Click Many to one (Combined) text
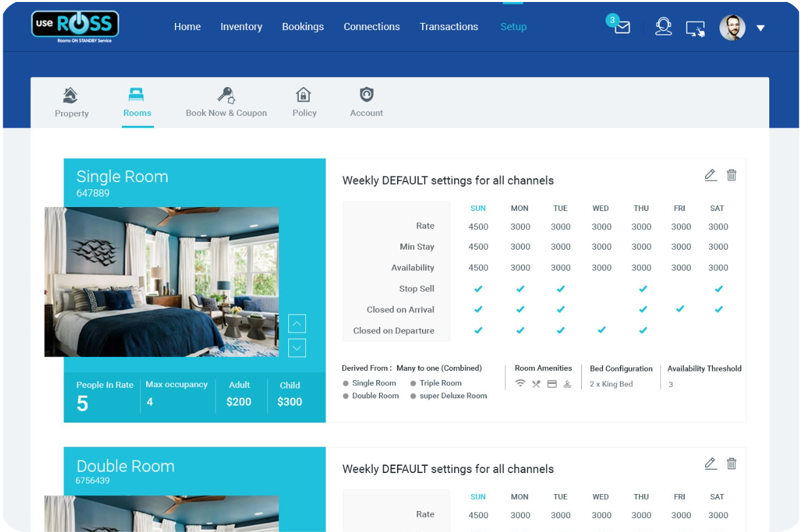804x532 pixels. click(439, 368)
